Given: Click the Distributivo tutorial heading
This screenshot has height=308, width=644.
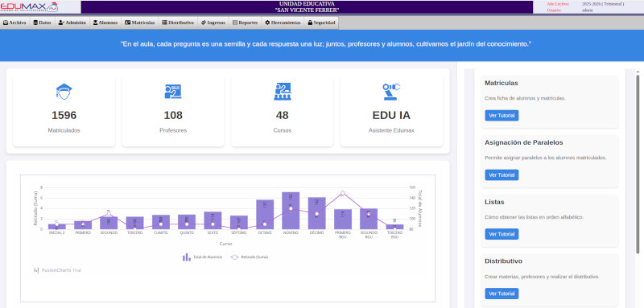Looking at the screenshot, I should click(504, 261).
